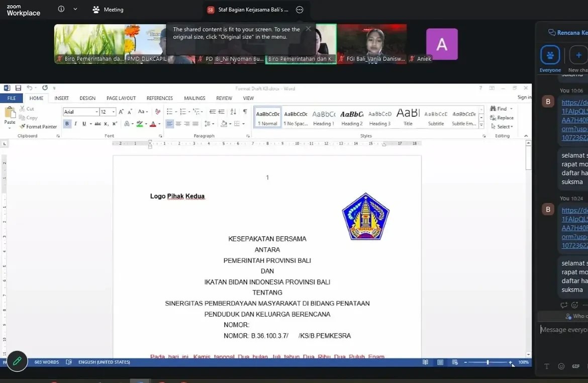This screenshot has height=383, width=588.
Task: Toggle paragraph marks display
Action: 245,112
